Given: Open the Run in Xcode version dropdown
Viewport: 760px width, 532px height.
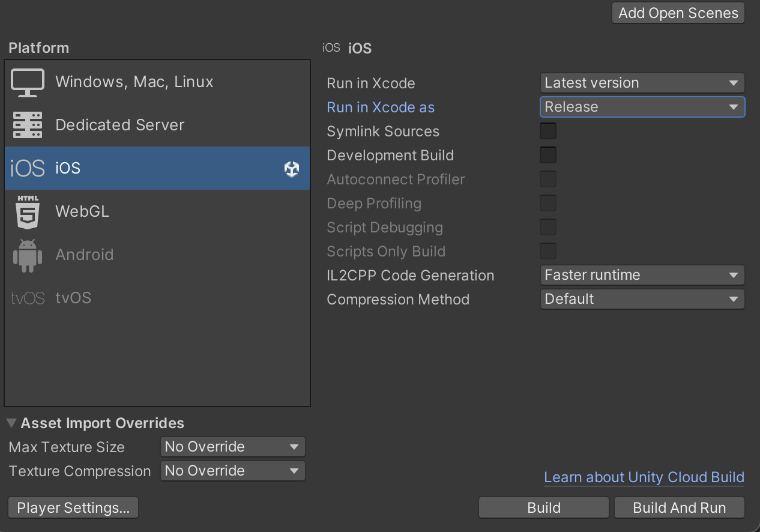Looking at the screenshot, I should (642, 83).
